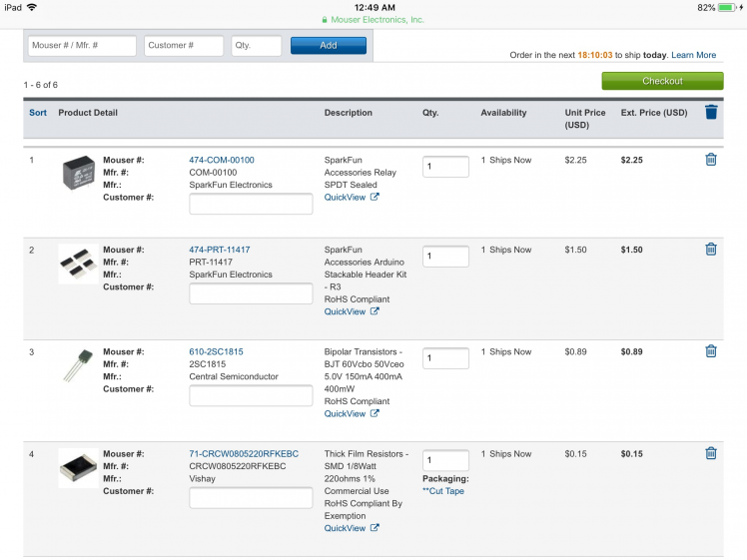The width and height of the screenshot is (747, 560).
Task: Open QuickView icon for SparkFun relay
Action: pyautogui.click(x=374, y=198)
